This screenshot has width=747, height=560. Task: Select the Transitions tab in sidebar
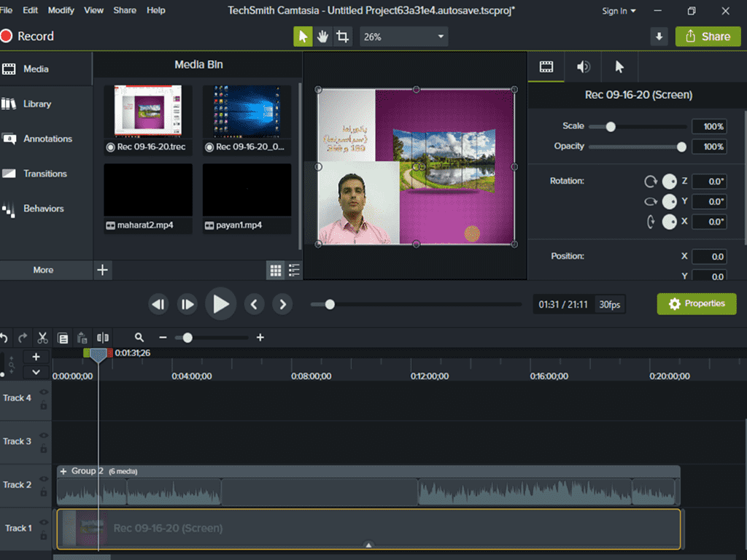coord(46,174)
